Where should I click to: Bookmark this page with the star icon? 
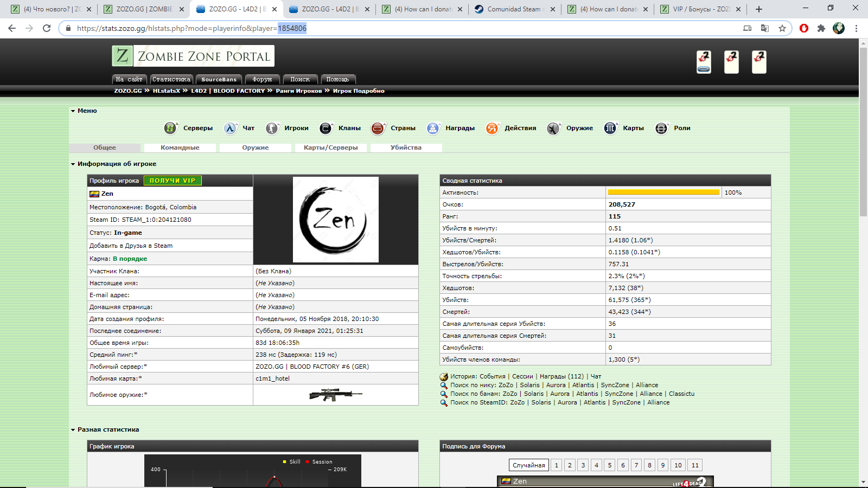click(x=782, y=28)
